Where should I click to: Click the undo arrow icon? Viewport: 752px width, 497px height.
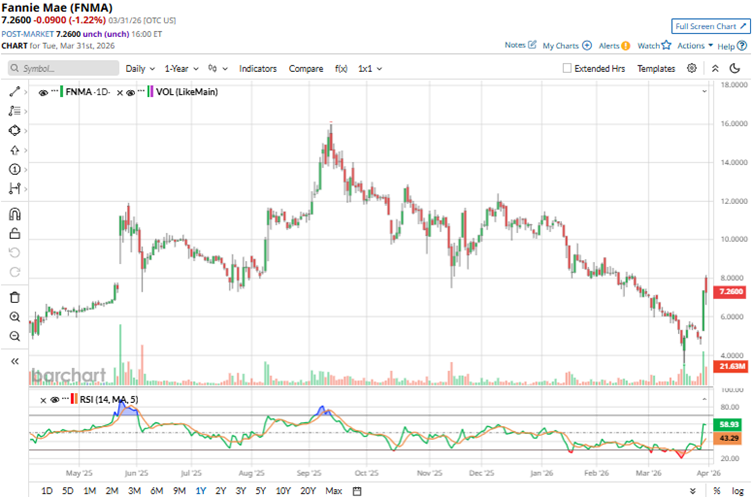point(15,253)
